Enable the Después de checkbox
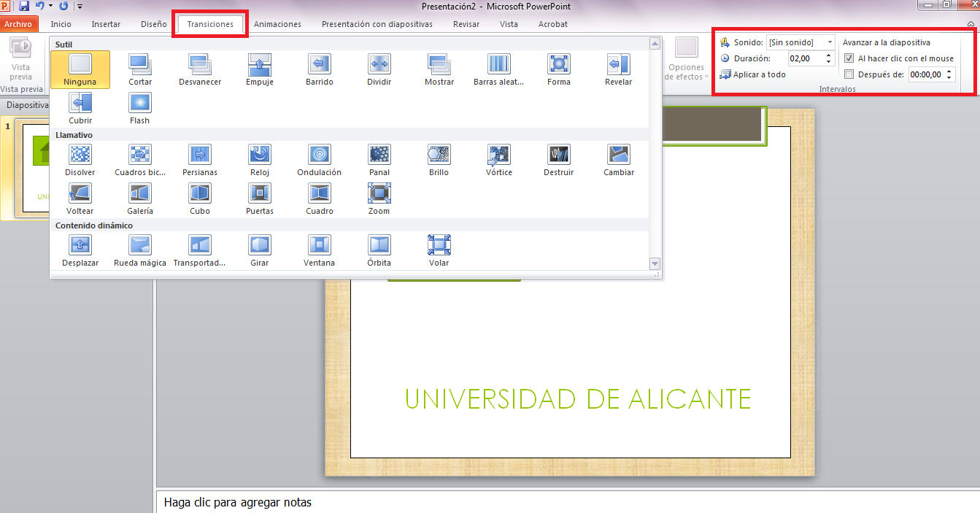Image resolution: width=980 pixels, height=513 pixels. pyautogui.click(x=849, y=74)
